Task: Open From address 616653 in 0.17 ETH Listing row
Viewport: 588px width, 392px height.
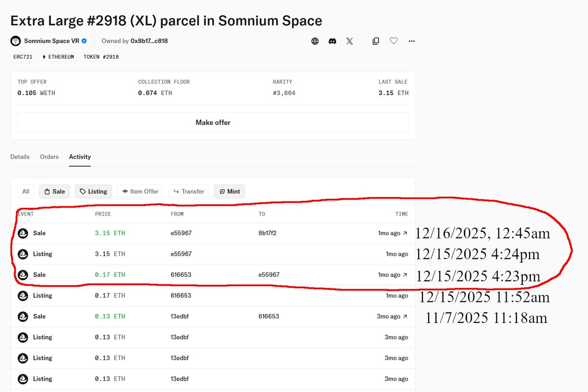Action: coord(181,296)
